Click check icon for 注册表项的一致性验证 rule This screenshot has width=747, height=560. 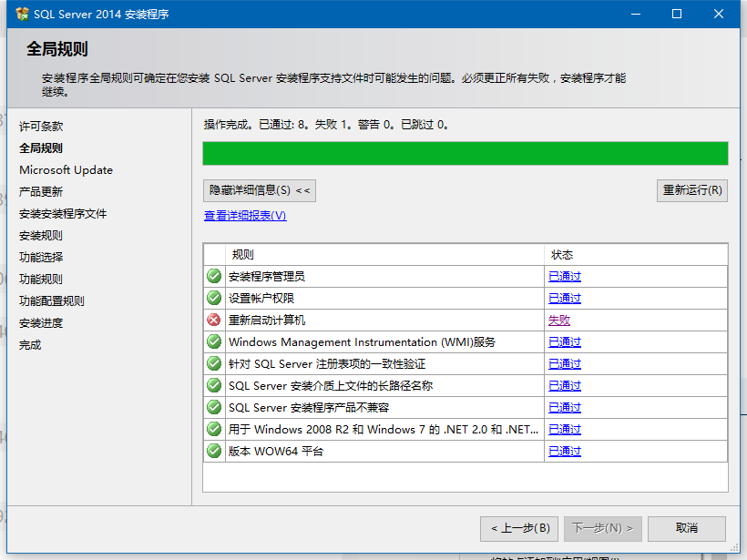tap(214, 364)
